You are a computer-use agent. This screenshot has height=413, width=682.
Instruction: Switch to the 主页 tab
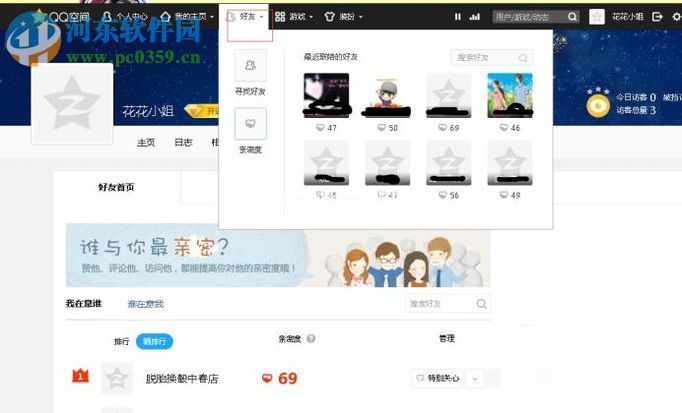(x=146, y=142)
